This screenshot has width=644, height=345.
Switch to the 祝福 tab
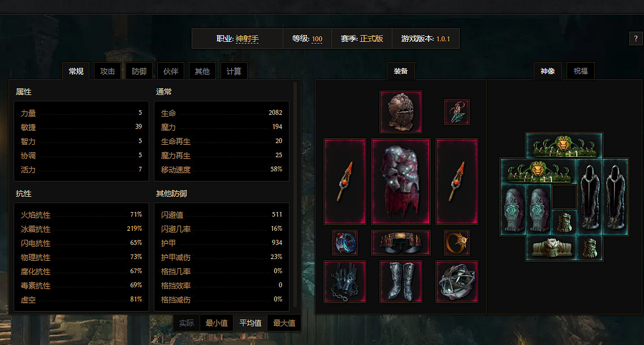tap(580, 71)
